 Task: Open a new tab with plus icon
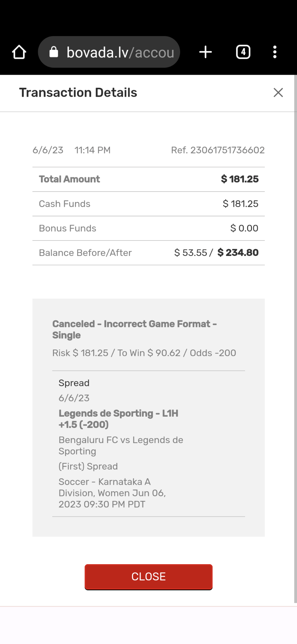pos(206,52)
